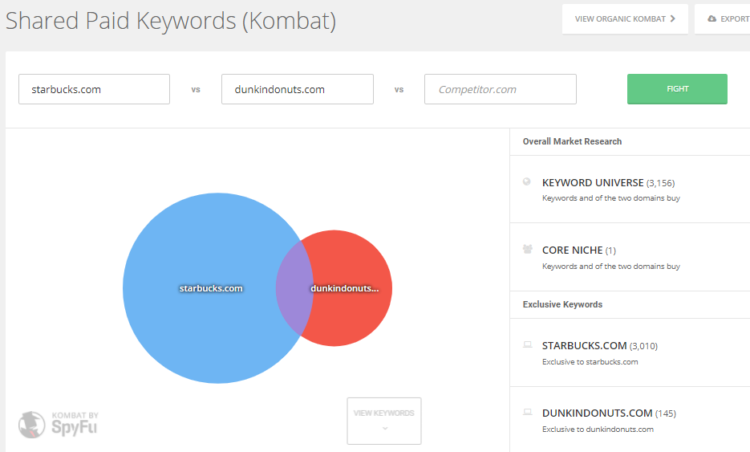Focus the empty Competitor.com input field
Screen dimensions: 750x452
[500, 89]
